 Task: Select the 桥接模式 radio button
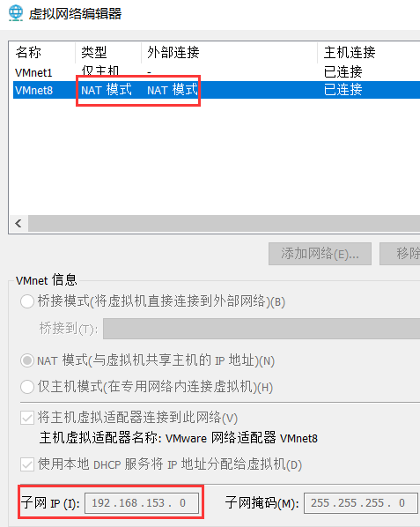(27, 301)
